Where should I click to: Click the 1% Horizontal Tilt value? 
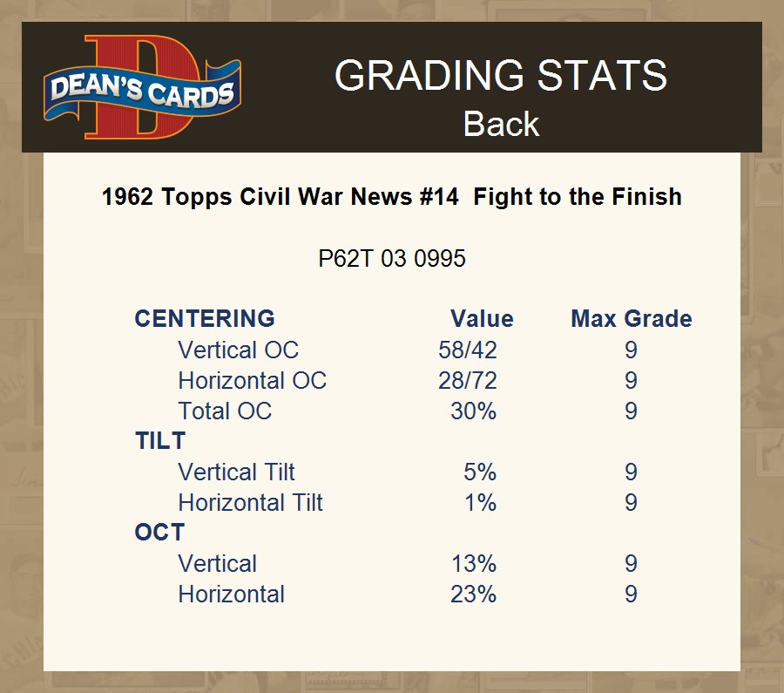click(x=480, y=503)
